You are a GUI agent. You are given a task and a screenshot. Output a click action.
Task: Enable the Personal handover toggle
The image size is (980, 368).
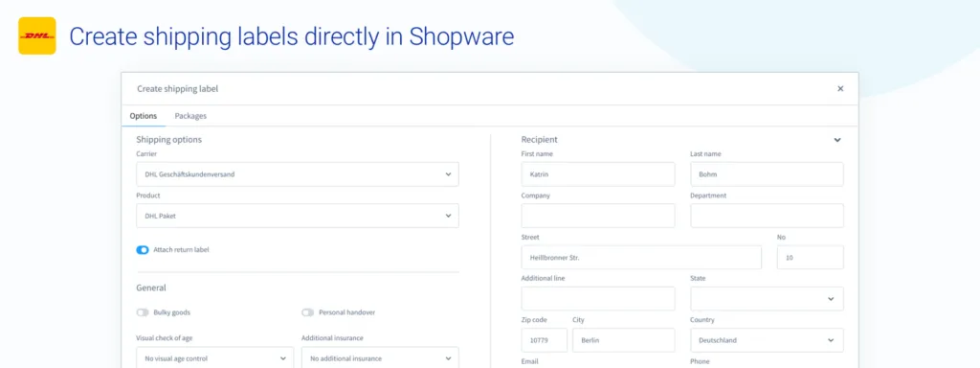click(x=307, y=312)
